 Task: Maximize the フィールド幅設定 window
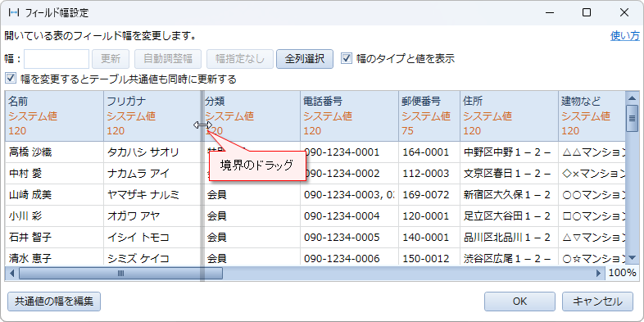[587, 13]
